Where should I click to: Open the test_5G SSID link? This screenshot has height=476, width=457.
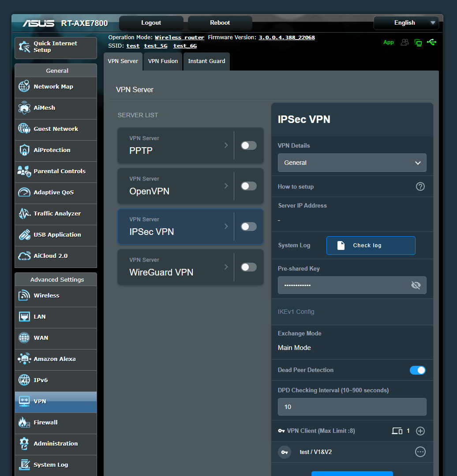point(156,46)
